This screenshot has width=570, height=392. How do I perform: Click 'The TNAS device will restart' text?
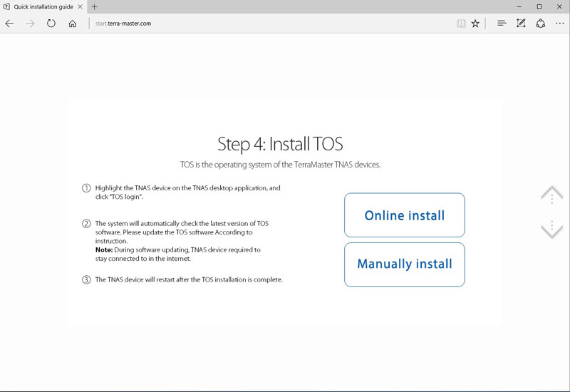[x=189, y=279]
